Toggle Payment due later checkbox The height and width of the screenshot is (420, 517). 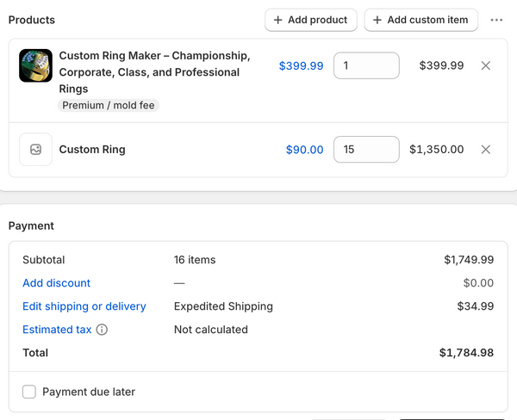[x=29, y=392]
